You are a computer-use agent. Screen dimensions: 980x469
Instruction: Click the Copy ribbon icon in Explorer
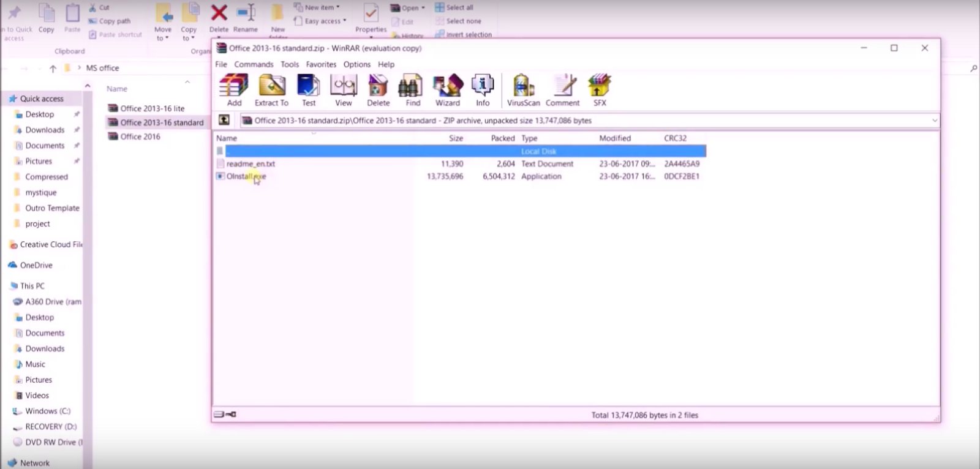click(x=47, y=18)
